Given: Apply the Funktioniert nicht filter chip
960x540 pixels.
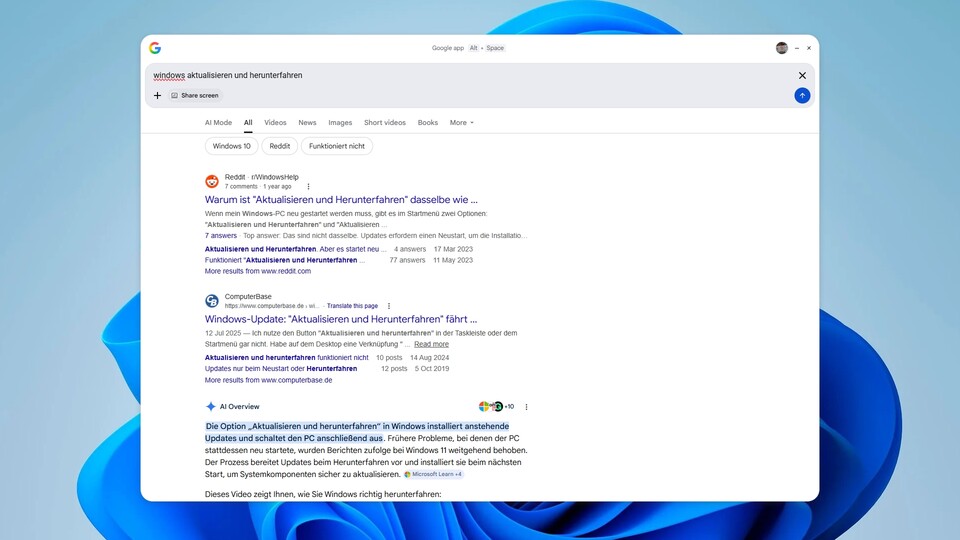Looking at the screenshot, I should tap(337, 146).
